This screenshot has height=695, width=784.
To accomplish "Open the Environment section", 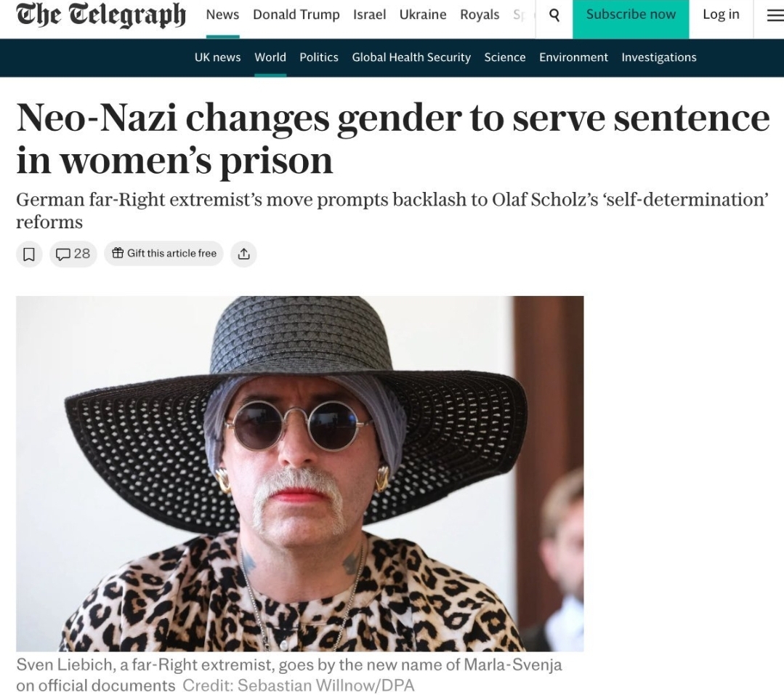I will (573, 57).
